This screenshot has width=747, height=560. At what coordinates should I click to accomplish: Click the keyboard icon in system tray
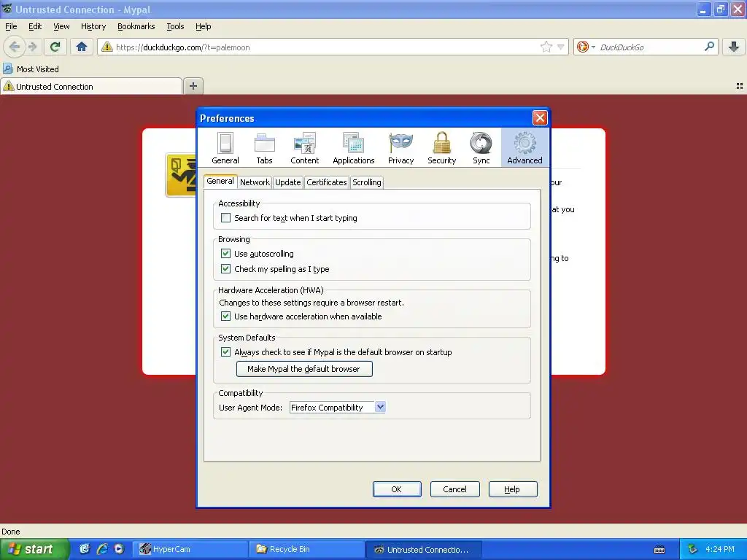click(659, 550)
